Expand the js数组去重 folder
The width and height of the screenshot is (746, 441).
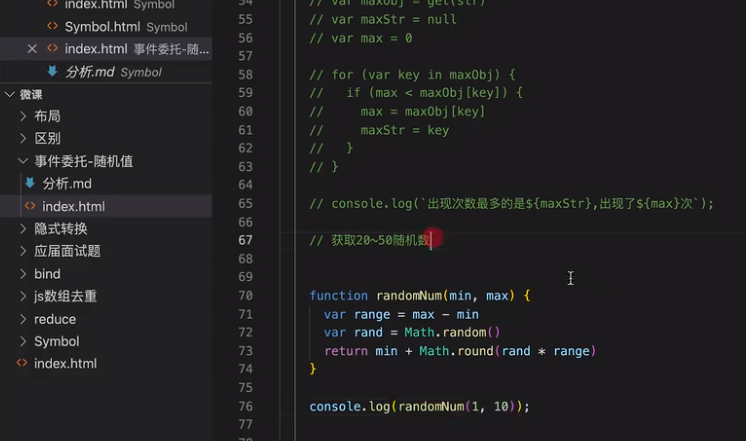click(x=23, y=296)
